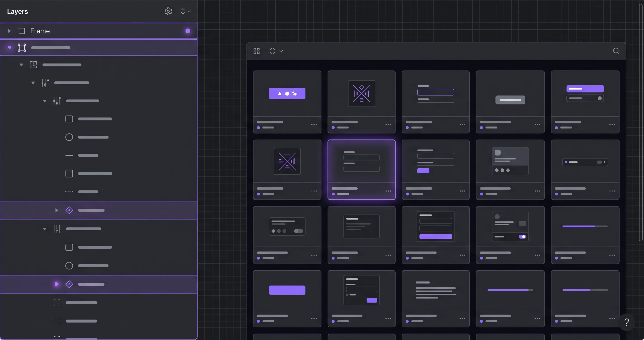Open more options on triangle-circle button card
This screenshot has height=340, width=644.
coord(314,125)
